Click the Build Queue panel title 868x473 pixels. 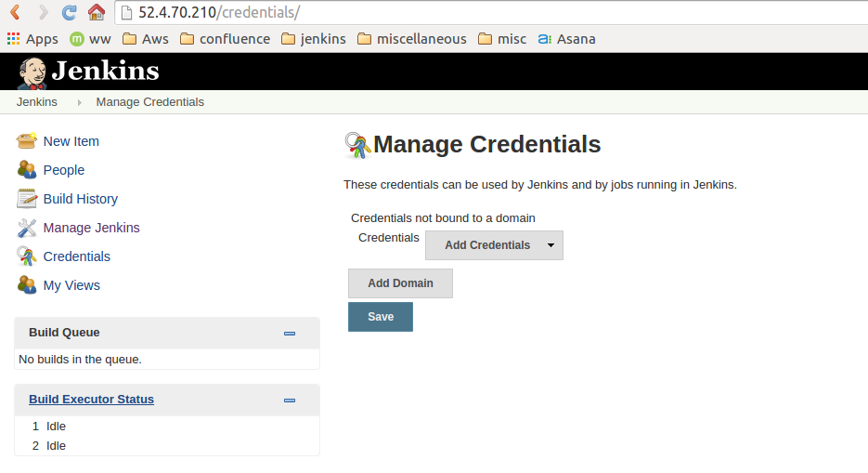pos(64,333)
